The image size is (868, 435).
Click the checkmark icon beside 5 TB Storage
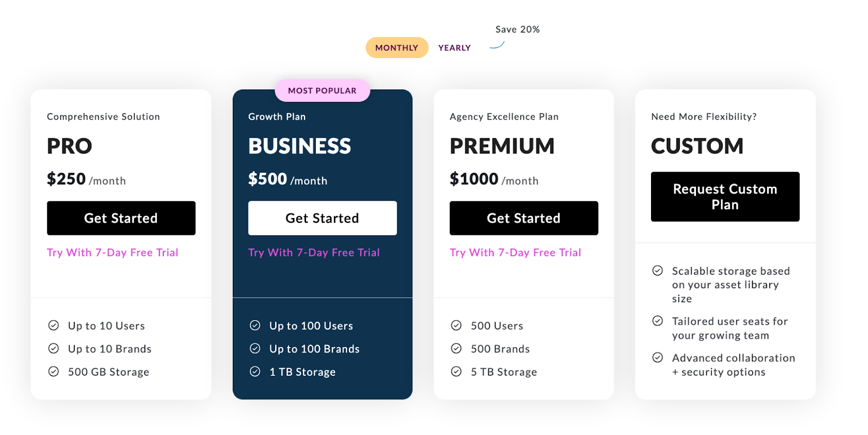tap(456, 372)
